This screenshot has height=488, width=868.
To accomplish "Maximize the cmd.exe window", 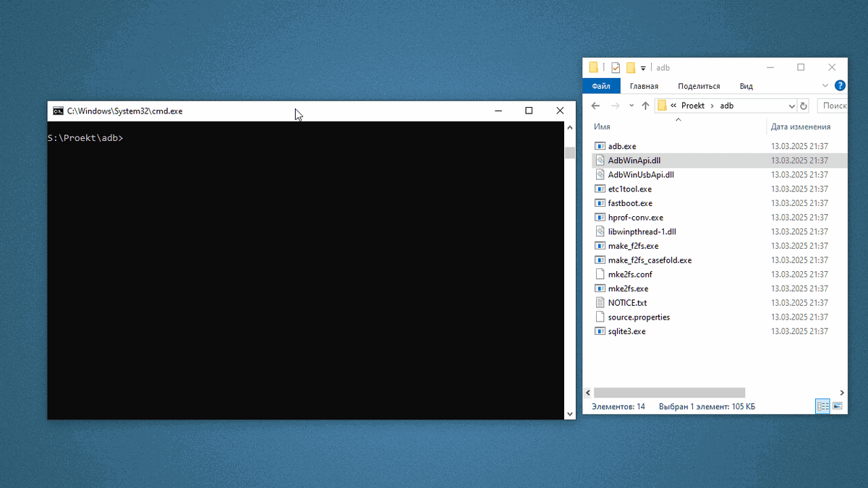I will 529,111.
